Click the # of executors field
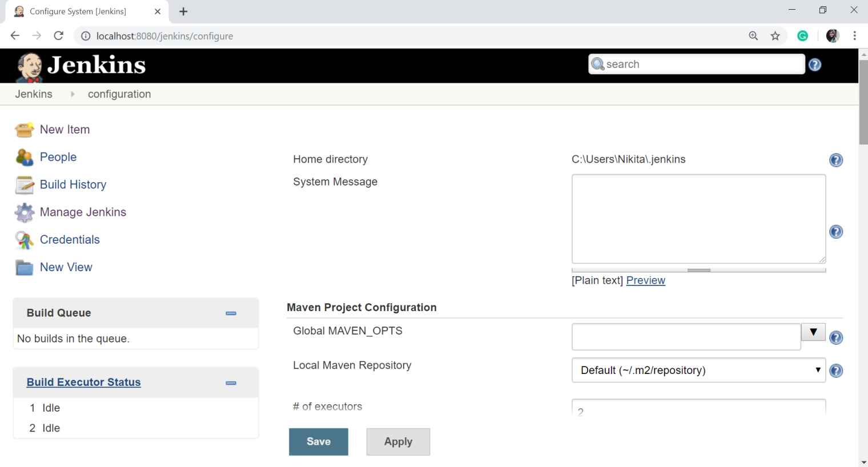 click(x=698, y=407)
